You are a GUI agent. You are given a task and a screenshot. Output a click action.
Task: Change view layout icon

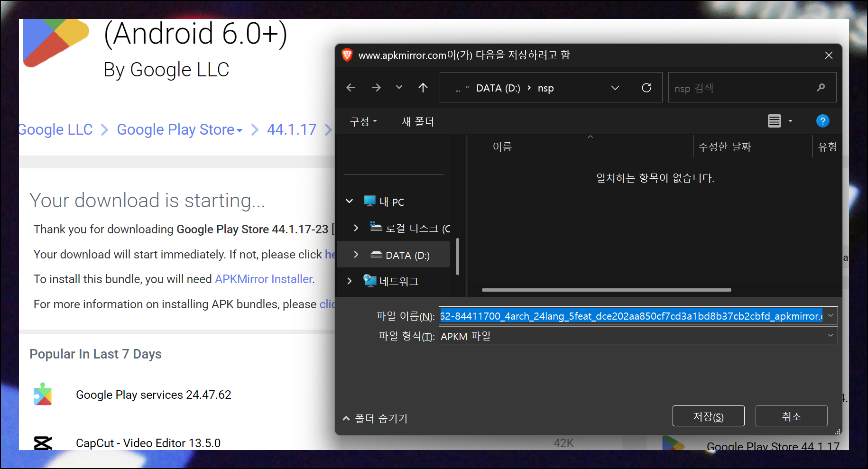click(775, 121)
